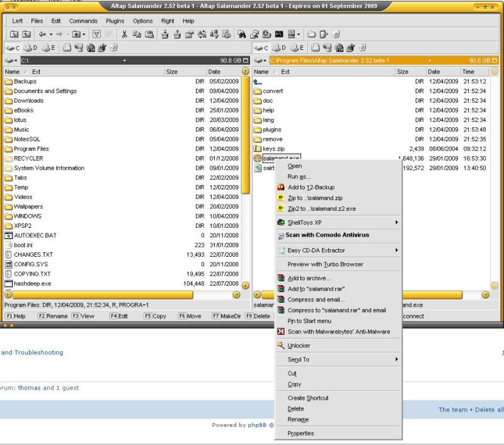Viewport: 504px width, 445px height.
Task: Click the F5 Copy button
Action: tap(155, 316)
